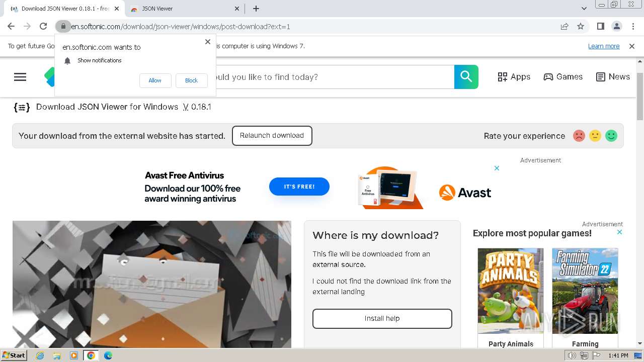Reload the current page
This screenshot has height=362, width=644.
pos(43,26)
